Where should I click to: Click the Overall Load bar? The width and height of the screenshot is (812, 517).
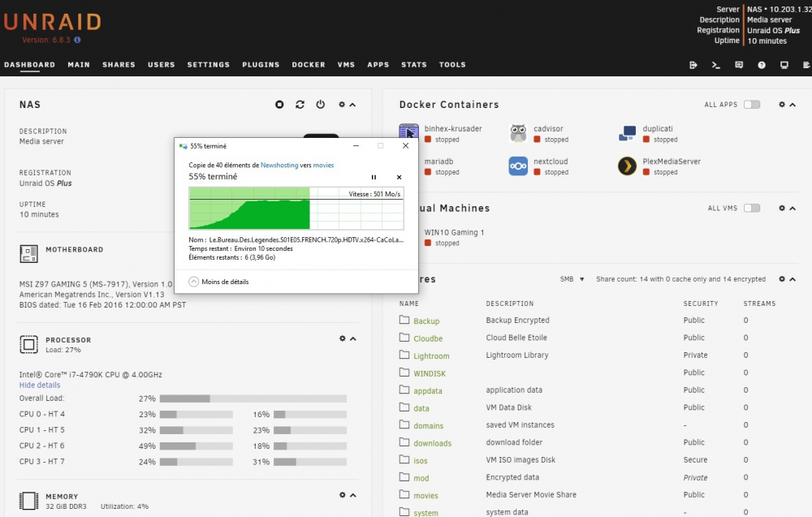click(253, 399)
